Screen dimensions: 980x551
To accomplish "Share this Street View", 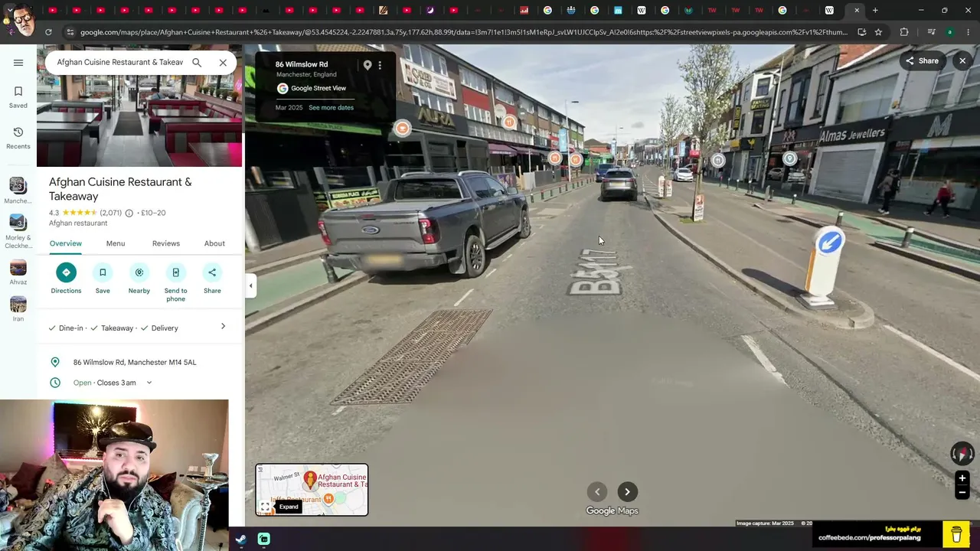I will [922, 61].
